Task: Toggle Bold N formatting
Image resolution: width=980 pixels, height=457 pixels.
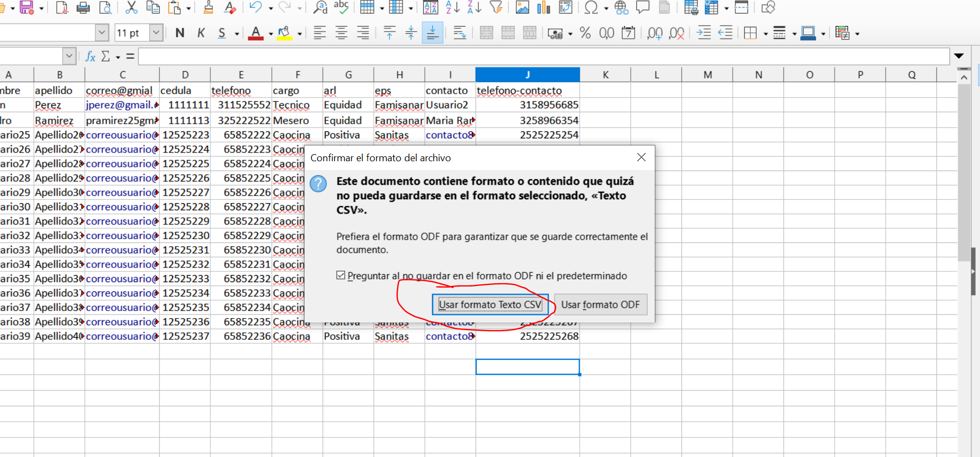Action: pyautogui.click(x=180, y=33)
